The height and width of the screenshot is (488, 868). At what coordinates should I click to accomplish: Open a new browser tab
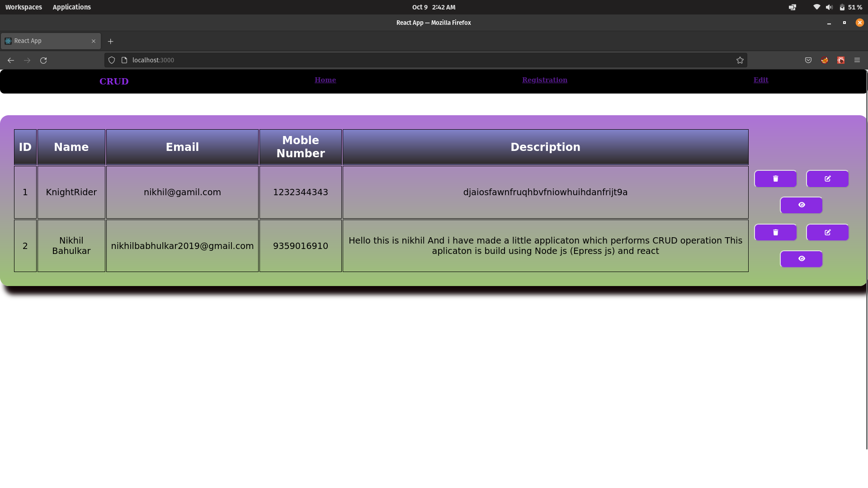(x=110, y=41)
